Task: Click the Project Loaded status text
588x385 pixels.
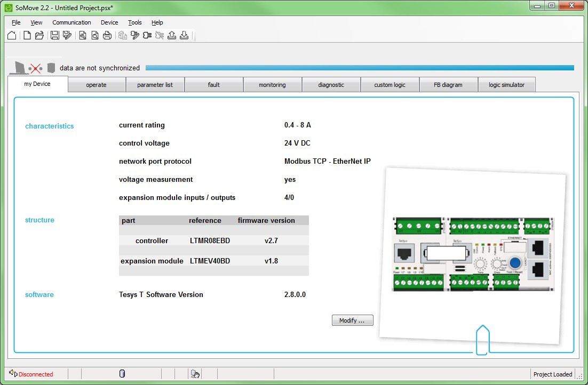Action: tap(553, 374)
